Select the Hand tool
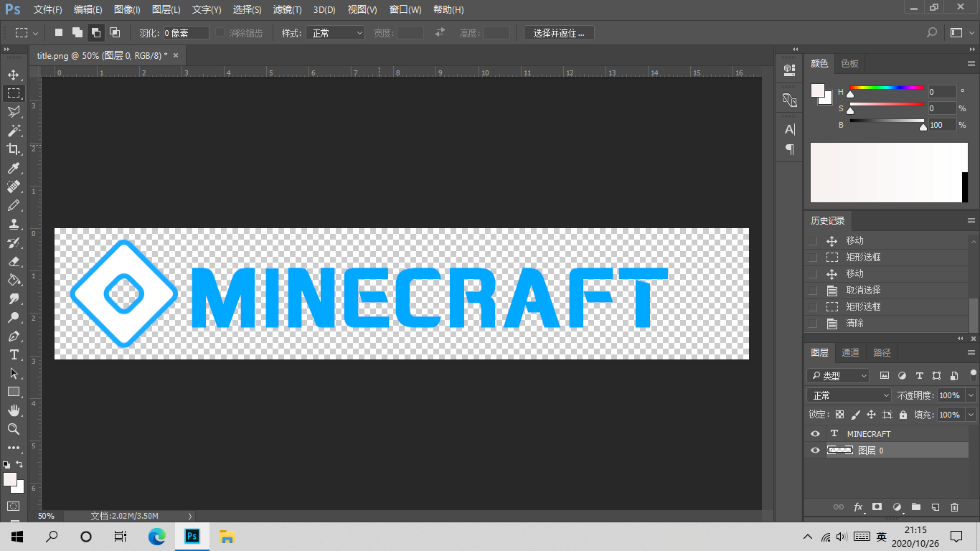Screen dimensions: 980x551 coord(14,410)
